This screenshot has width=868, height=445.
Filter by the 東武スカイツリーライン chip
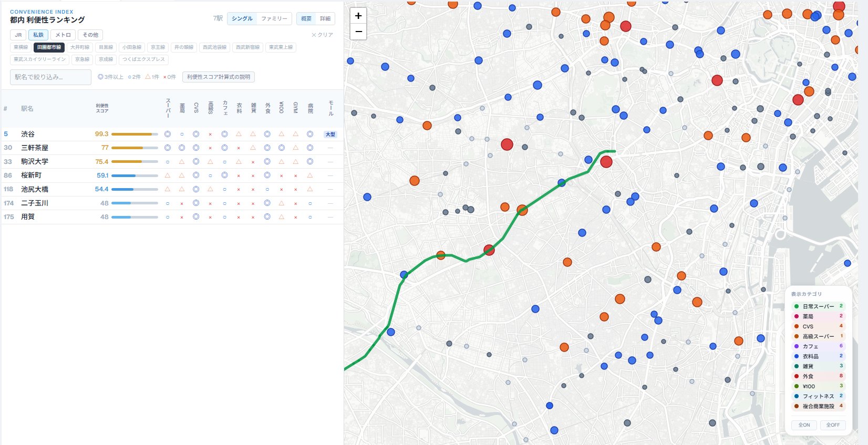click(40, 59)
